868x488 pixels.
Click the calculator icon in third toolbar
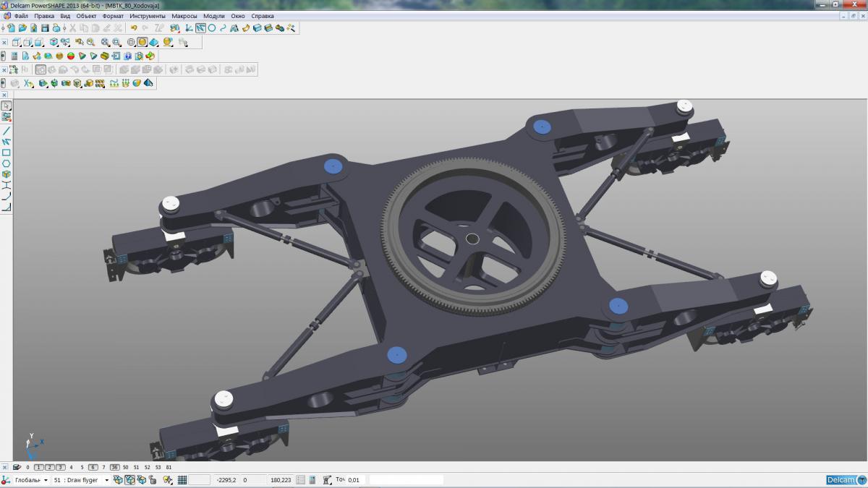click(14, 56)
